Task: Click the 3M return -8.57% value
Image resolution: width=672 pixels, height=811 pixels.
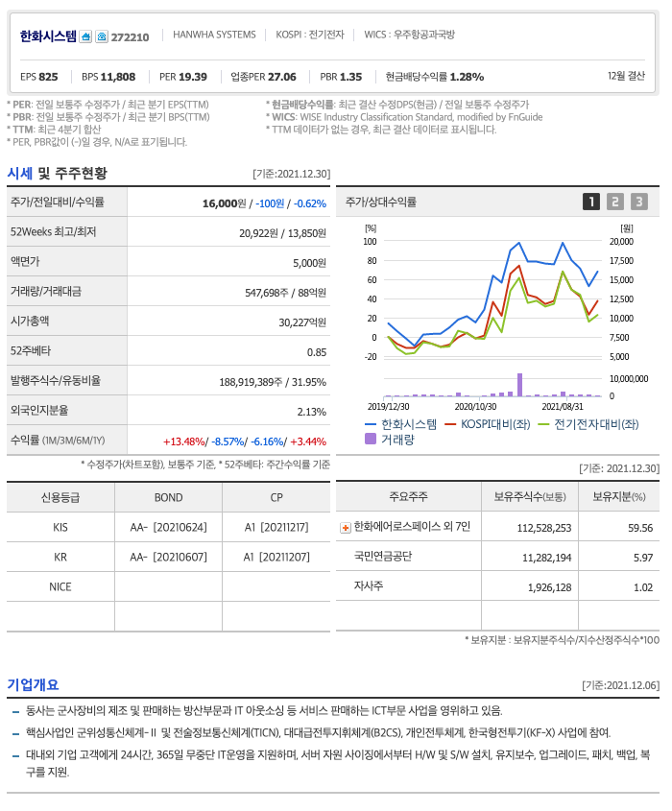Action: tap(228, 441)
